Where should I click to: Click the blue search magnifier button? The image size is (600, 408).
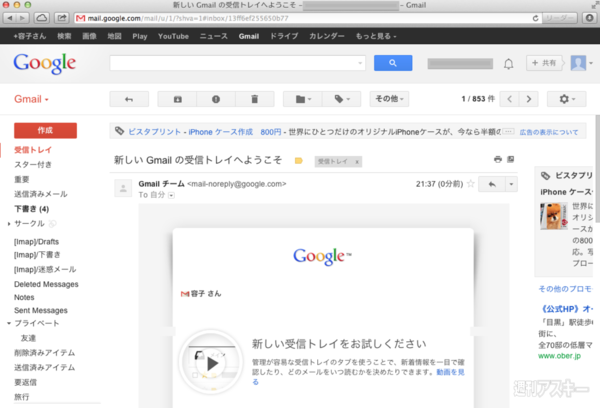click(393, 63)
